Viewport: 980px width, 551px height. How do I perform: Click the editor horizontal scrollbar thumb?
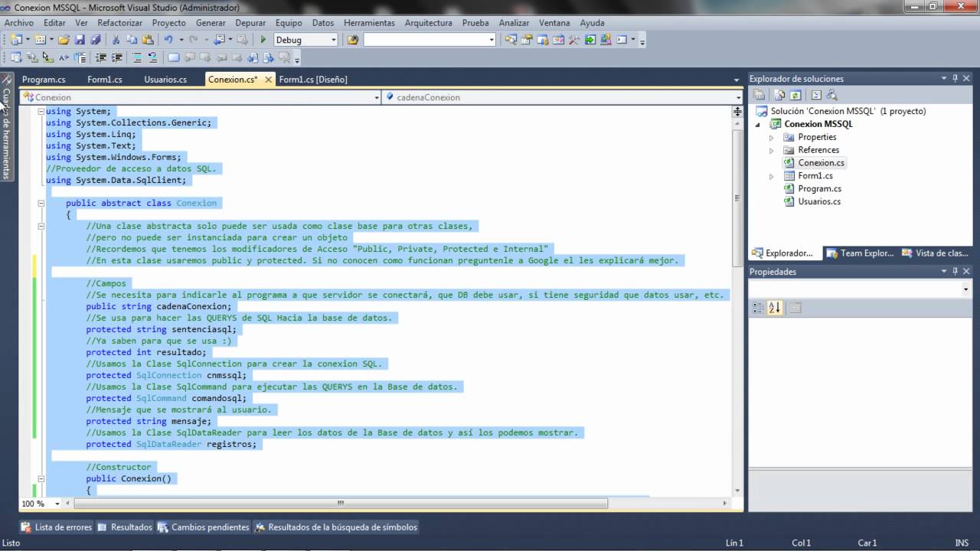tap(340, 504)
